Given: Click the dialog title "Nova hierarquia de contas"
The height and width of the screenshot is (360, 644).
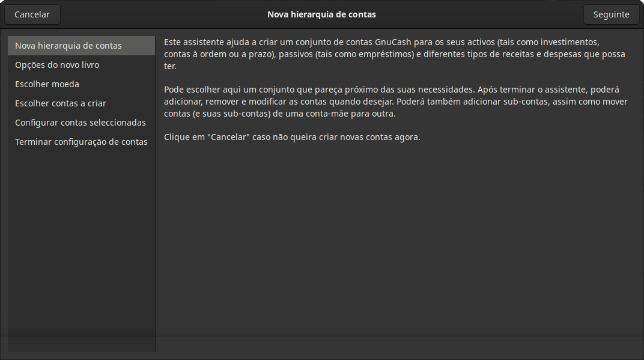Looking at the screenshot, I should [x=321, y=14].
